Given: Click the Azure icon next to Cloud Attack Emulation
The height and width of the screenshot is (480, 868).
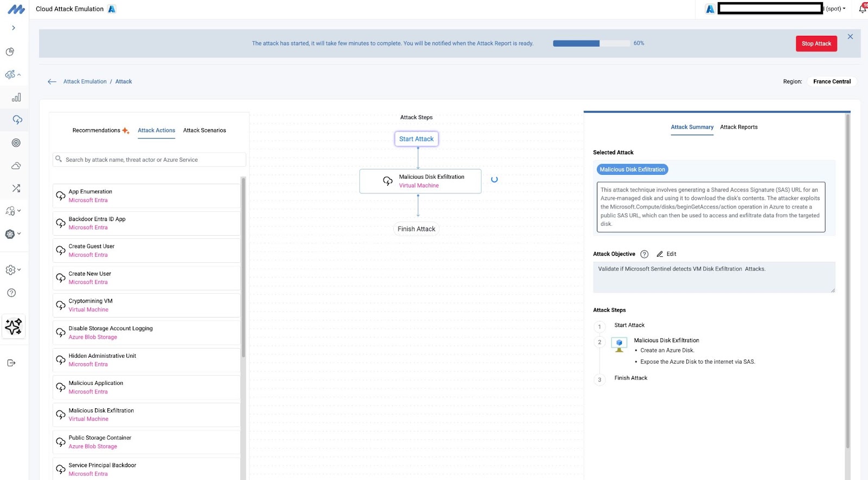Looking at the screenshot, I should click(112, 9).
